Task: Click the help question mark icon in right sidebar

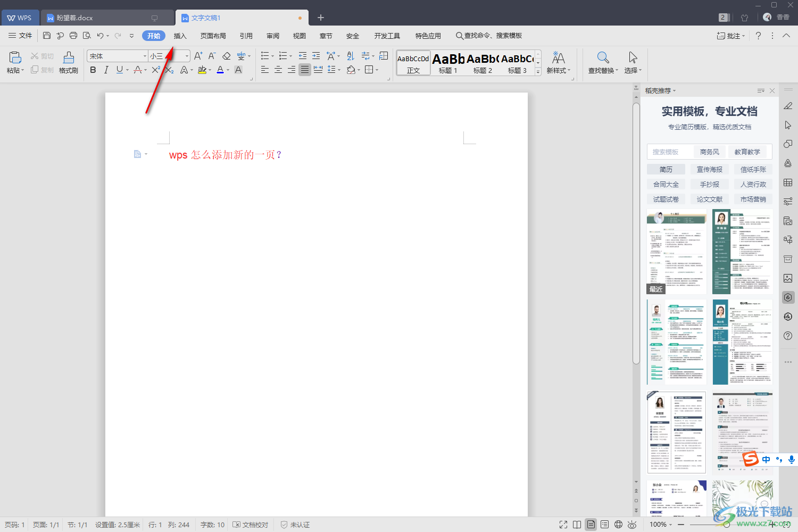Action: 788,336
